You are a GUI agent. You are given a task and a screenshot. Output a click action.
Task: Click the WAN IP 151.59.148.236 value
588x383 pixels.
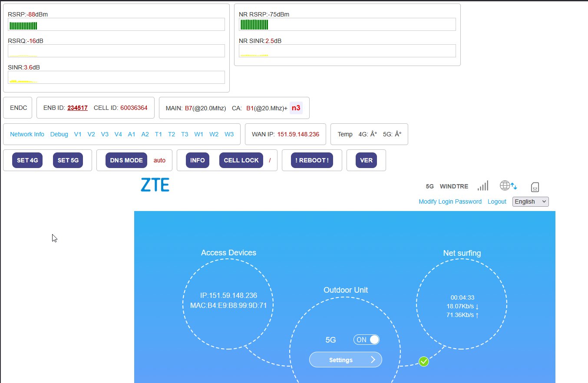[x=298, y=134]
